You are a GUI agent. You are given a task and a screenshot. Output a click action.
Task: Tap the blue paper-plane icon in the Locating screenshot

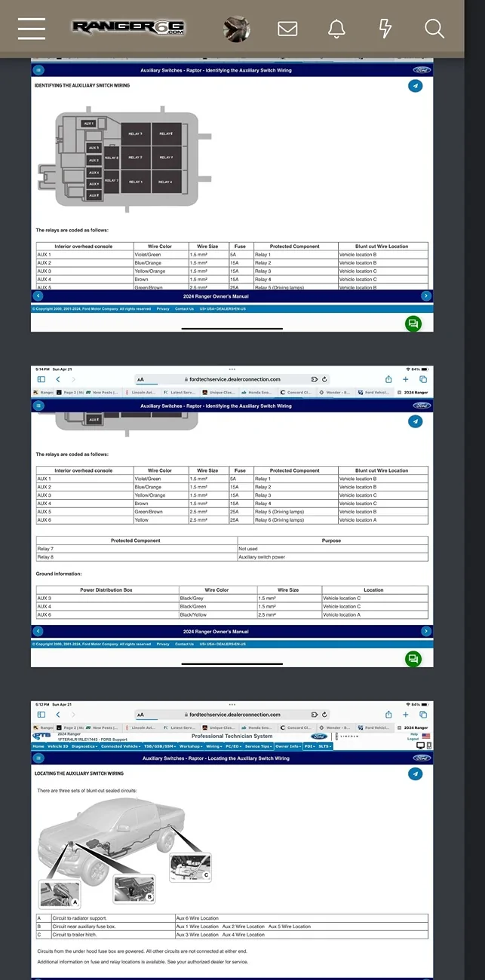415,773
